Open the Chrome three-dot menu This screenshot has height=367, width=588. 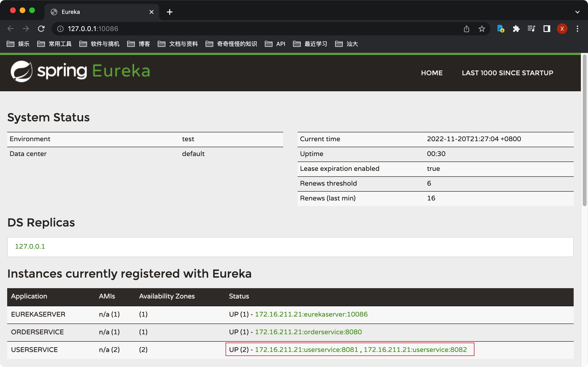tap(577, 29)
